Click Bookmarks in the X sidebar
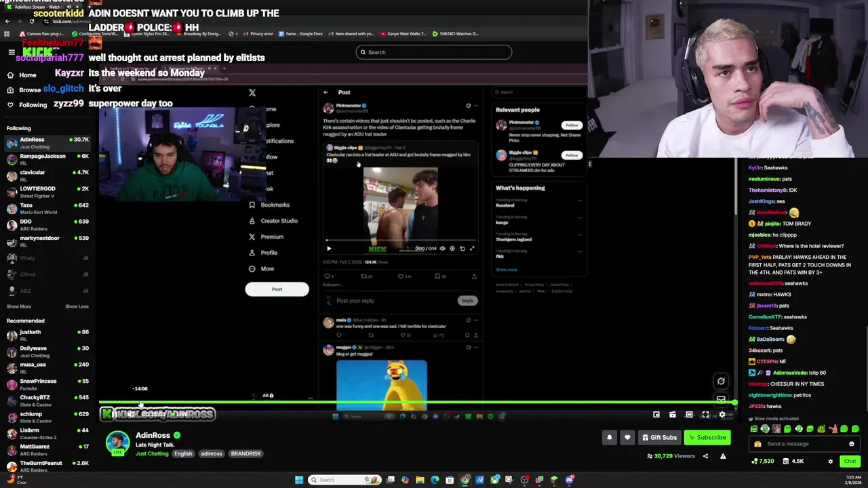This screenshot has height=488, width=868. click(269, 205)
